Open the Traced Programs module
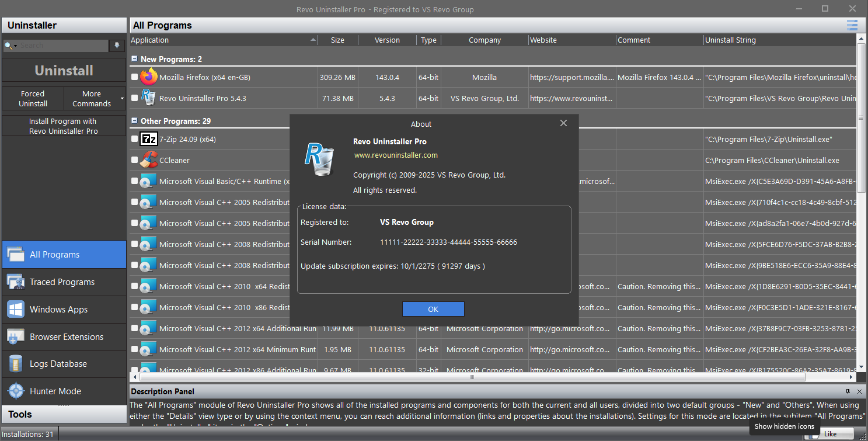This screenshot has height=441, width=868. [x=64, y=282]
